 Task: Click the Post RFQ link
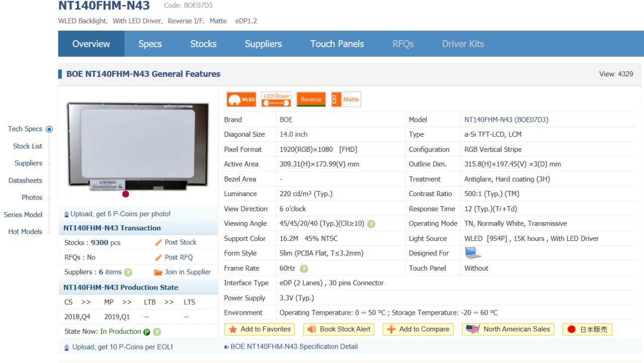(179, 257)
